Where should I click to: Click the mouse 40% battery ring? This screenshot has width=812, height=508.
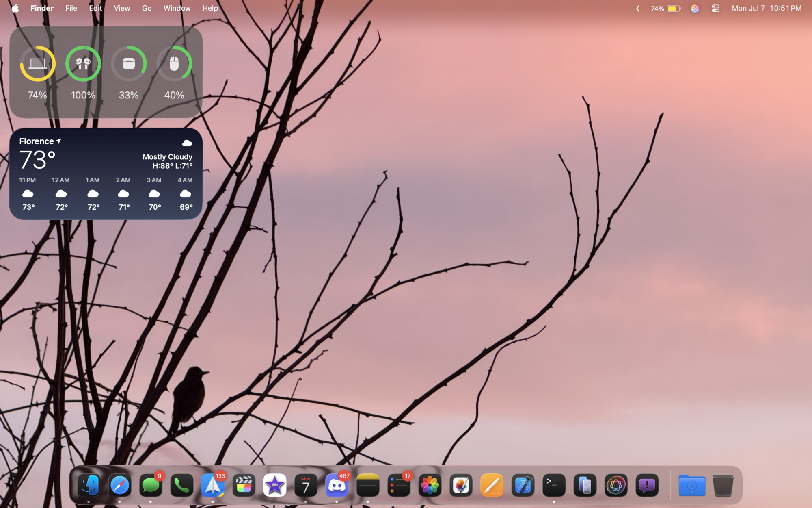[174, 64]
